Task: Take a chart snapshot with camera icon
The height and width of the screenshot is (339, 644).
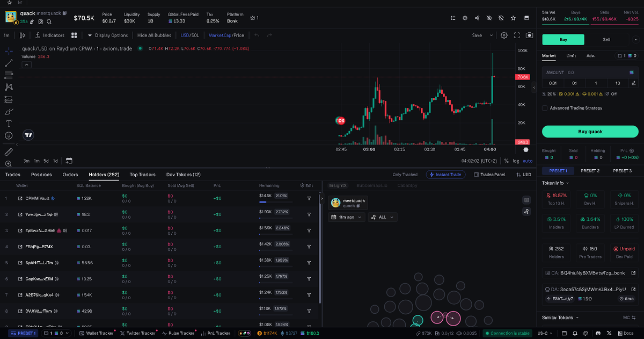Action: click(530, 35)
